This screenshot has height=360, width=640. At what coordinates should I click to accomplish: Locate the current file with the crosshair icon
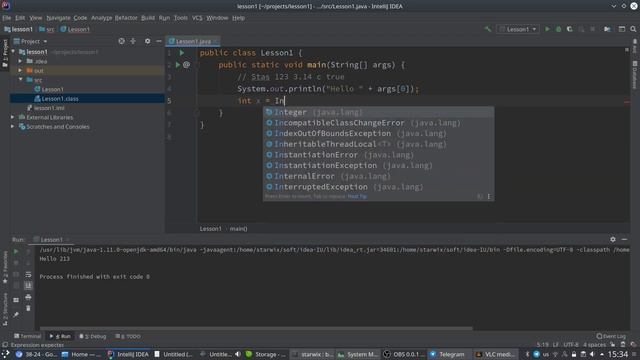point(121,41)
